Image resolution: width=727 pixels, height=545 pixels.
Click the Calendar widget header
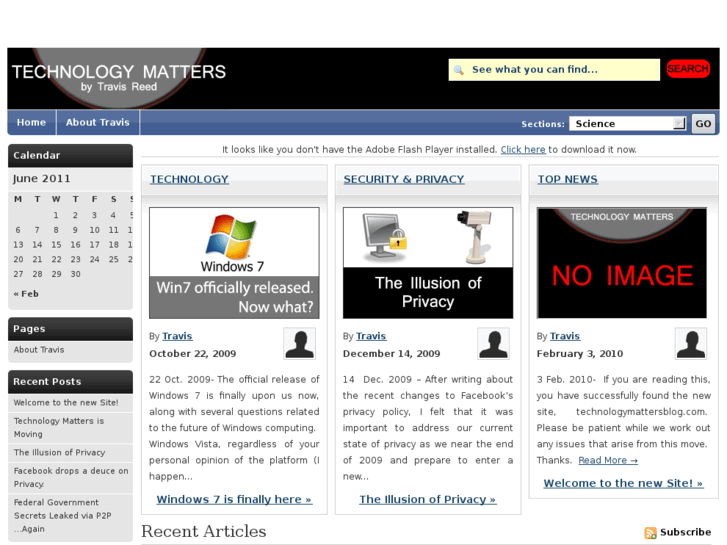(x=70, y=155)
